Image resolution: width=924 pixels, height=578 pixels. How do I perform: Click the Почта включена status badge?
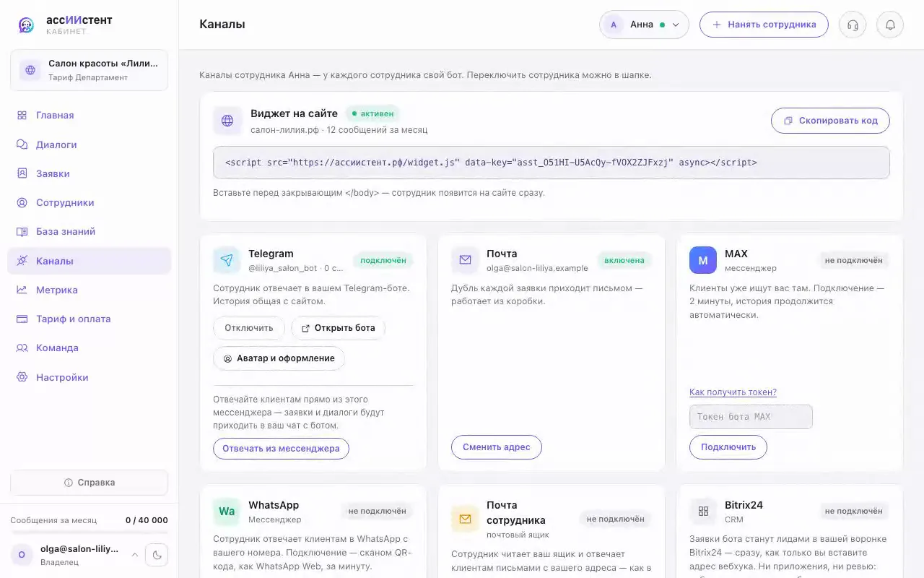point(624,260)
